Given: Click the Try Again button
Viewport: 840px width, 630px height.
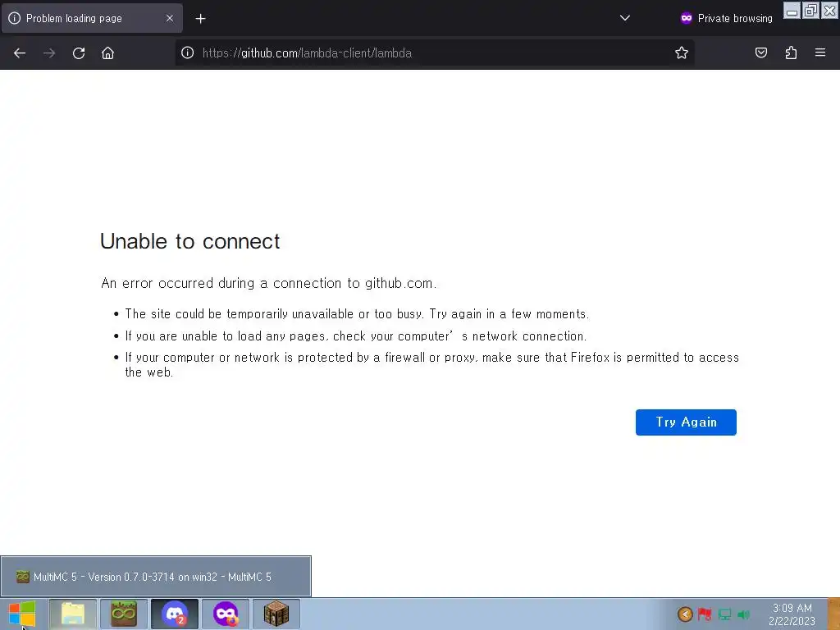Looking at the screenshot, I should [686, 422].
